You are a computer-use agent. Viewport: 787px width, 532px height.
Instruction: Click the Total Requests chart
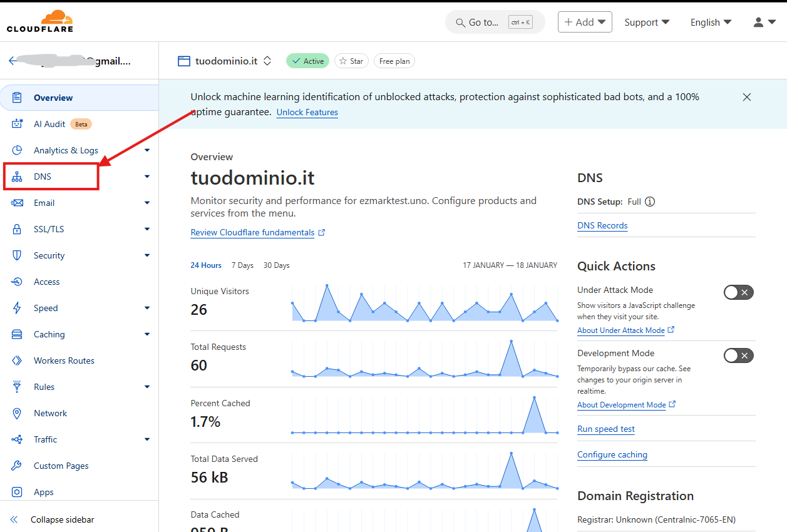424,359
